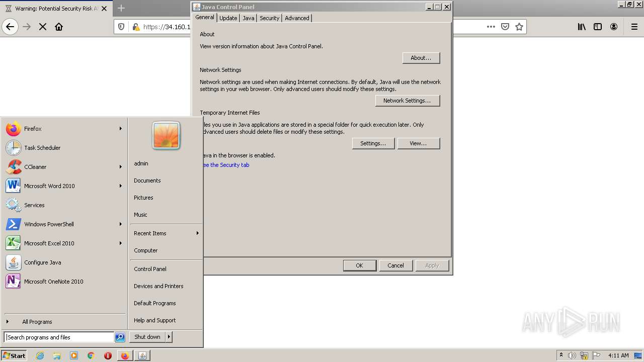The image size is (644, 362).
Task: Open Task Scheduler from Start menu
Action: (14, 148)
